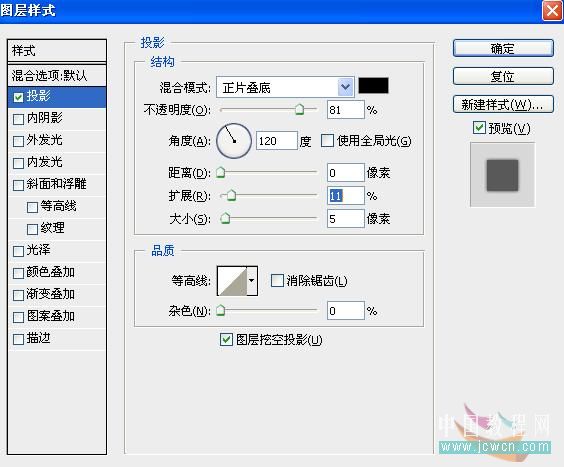The image size is (564, 467).
Task: Enable the 斜面和浮雕 checkbox
Action: tap(18, 185)
